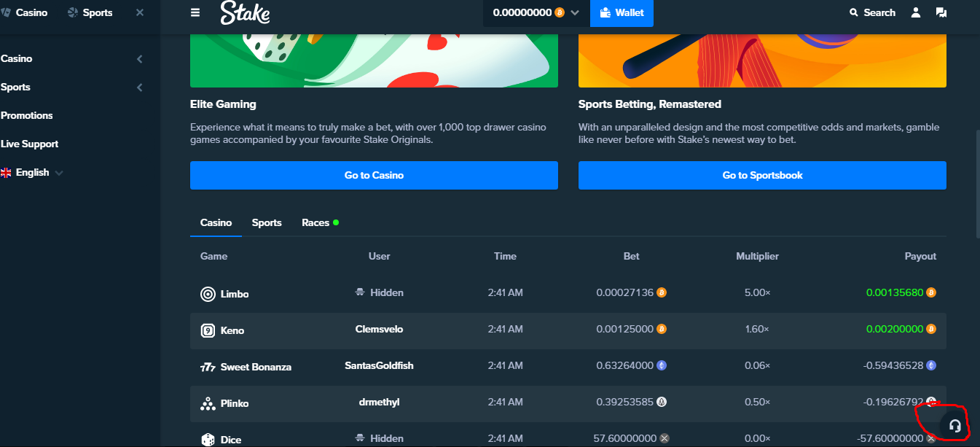Expand the Casino sidebar chevron
980x447 pixels.
pos(140,59)
